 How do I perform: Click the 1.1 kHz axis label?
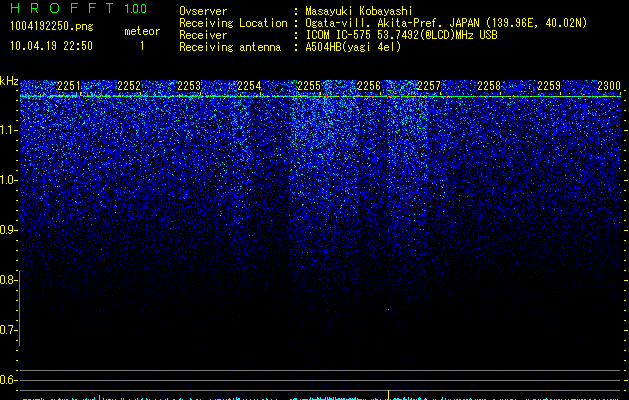pos(8,130)
